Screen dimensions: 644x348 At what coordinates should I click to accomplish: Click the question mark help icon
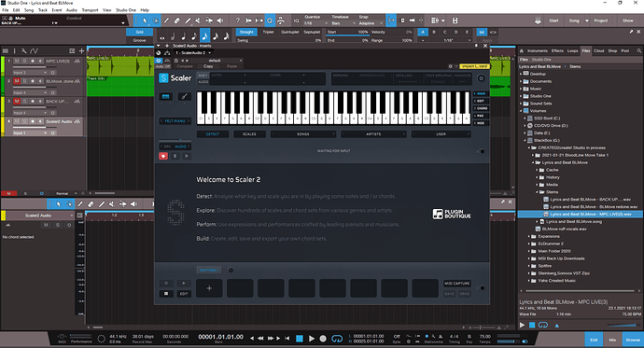[237, 21]
